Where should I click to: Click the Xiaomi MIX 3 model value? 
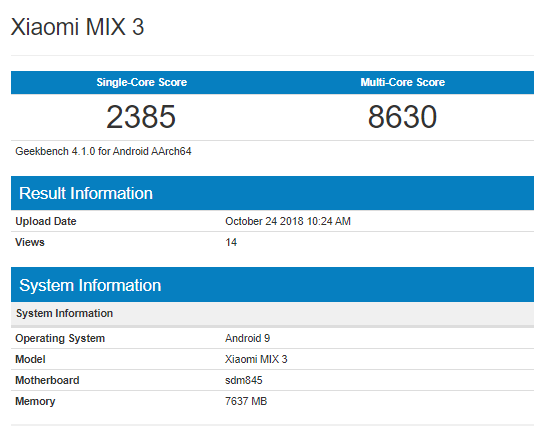256,359
